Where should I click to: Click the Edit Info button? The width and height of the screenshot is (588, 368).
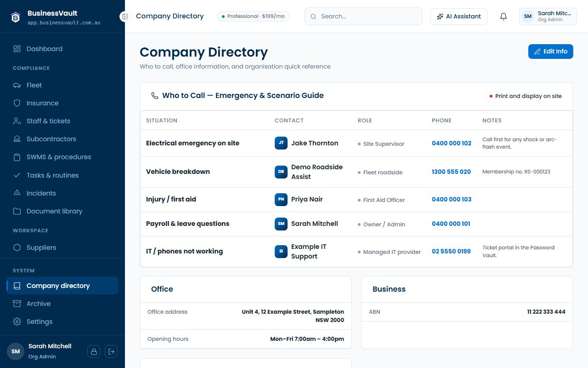coord(550,52)
